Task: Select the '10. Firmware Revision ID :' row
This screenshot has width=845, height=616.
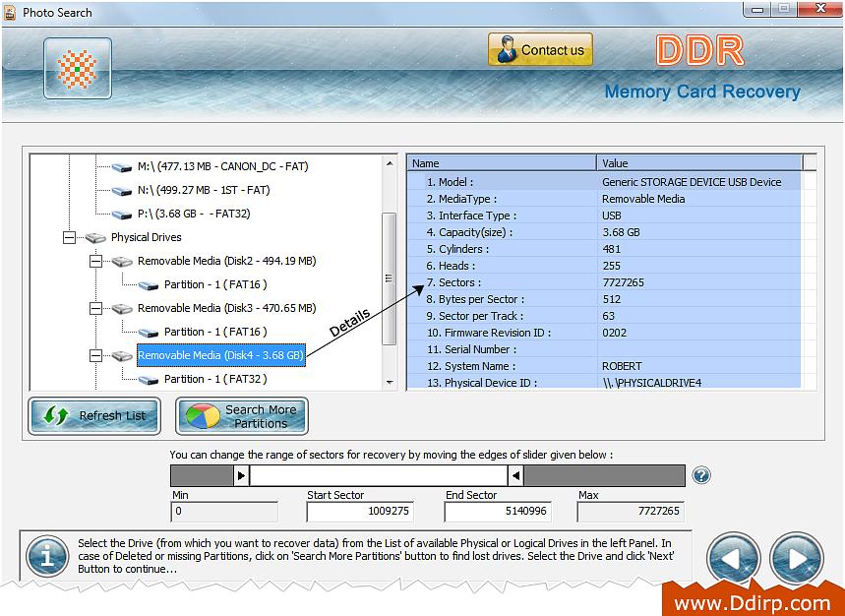Action: [x=604, y=333]
